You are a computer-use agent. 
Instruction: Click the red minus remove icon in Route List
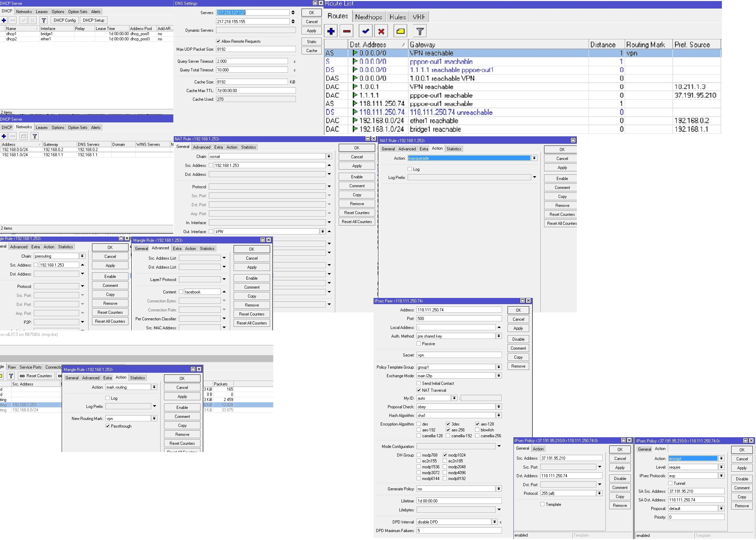pos(347,31)
